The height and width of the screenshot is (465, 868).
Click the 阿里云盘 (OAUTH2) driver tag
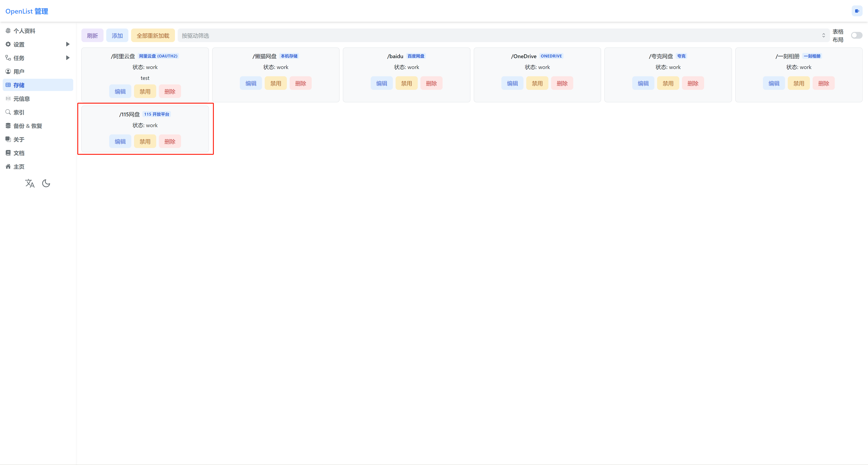pyautogui.click(x=158, y=56)
